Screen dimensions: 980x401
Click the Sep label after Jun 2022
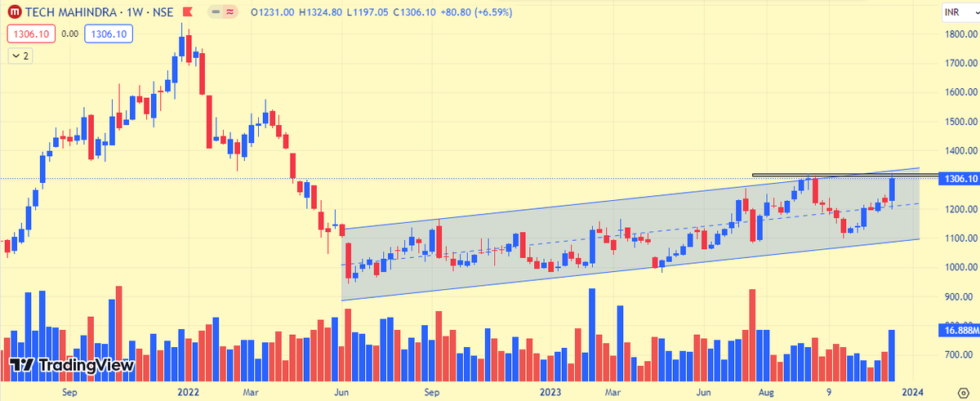pyautogui.click(x=432, y=391)
